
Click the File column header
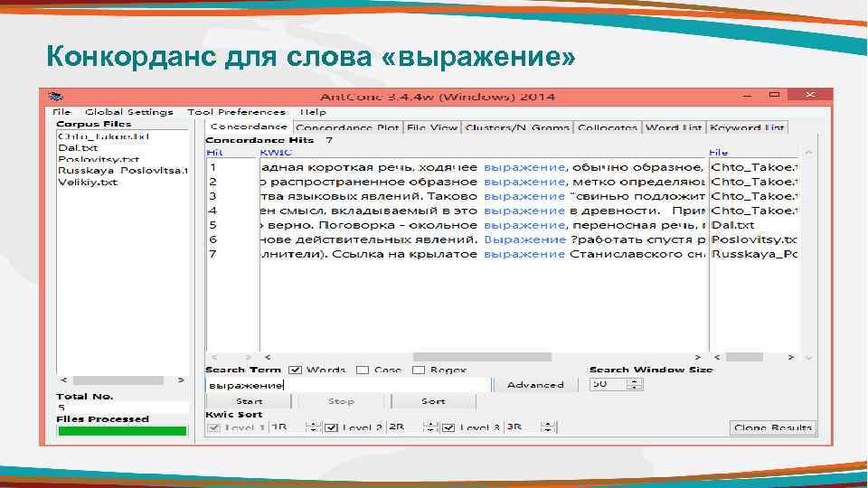(x=719, y=152)
